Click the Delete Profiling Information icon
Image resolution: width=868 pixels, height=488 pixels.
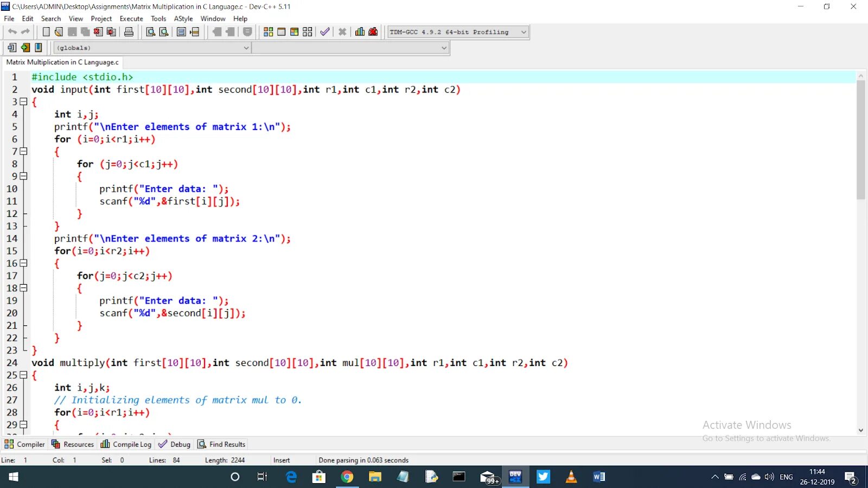[x=373, y=32]
